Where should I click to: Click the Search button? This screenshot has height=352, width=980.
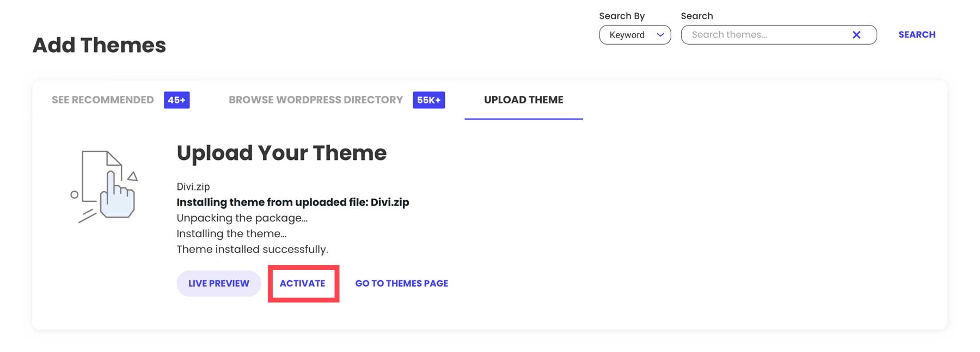tap(917, 34)
